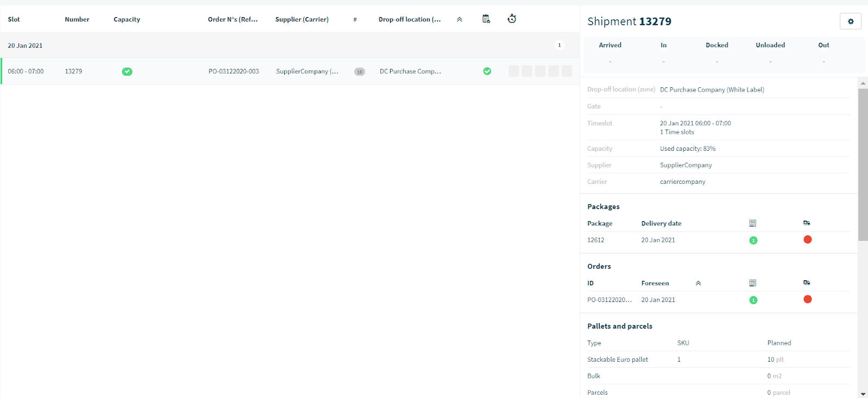The height and width of the screenshot is (398, 868).
Task: Click the green capacity check icon for 13279
Action: pyautogui.click(x=127, y=72)
